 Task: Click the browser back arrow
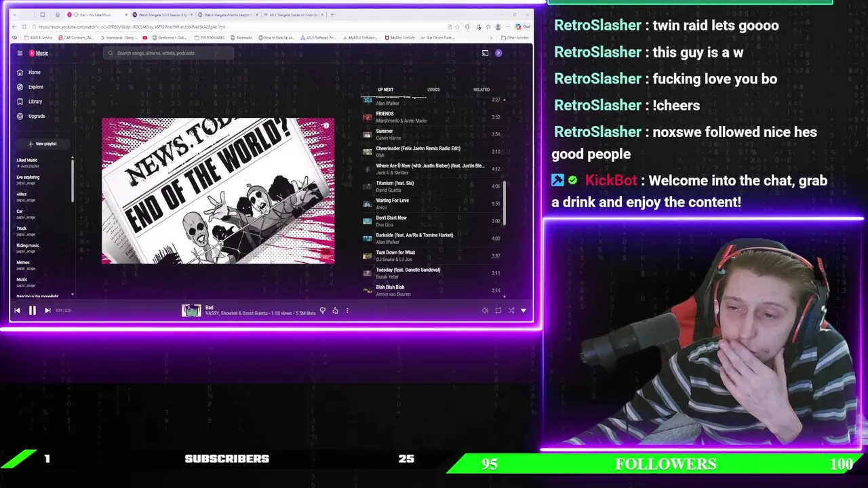point(15,27)
